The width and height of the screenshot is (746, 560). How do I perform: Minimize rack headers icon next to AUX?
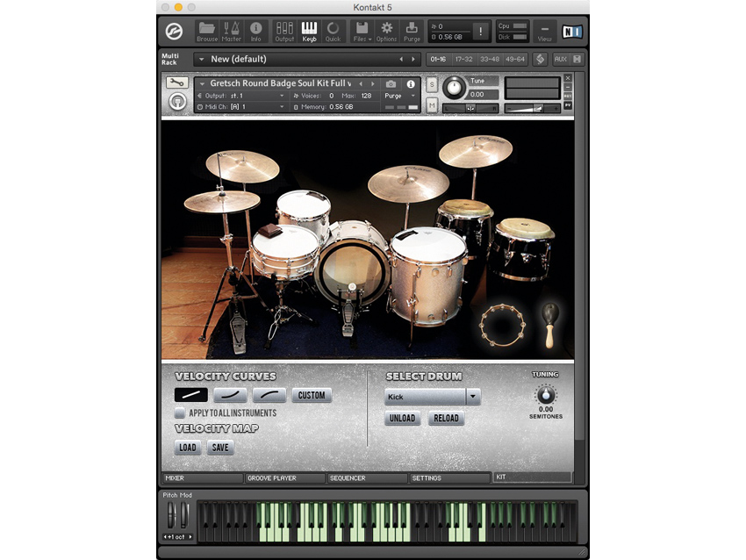click(x=577, y=59)
